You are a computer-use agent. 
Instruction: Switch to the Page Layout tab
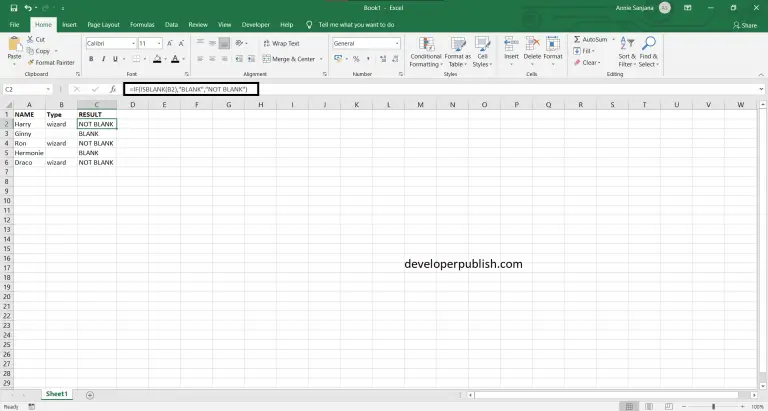tap(103, 23)
